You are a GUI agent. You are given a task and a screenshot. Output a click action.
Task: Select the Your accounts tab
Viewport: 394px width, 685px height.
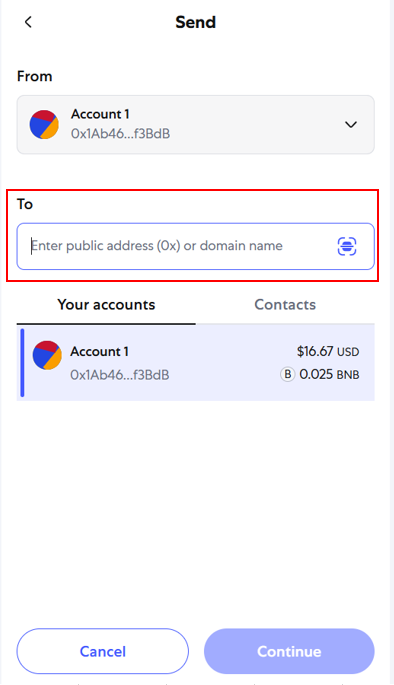[106, 304]
